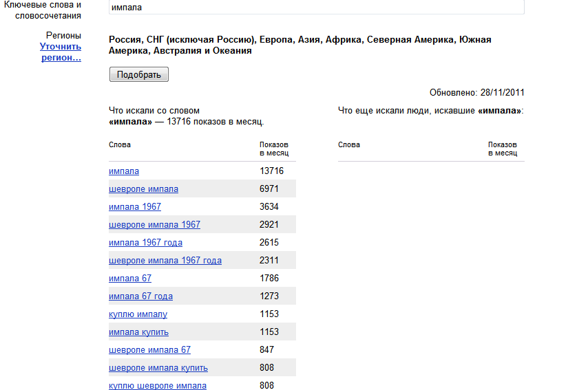Focus the keywords field containing импала
588x390 pixels.
pos(317,7)
